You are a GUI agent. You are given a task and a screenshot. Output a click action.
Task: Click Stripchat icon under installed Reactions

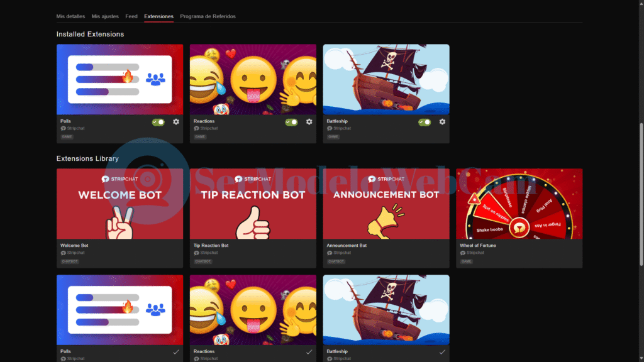tap(196, 128)
